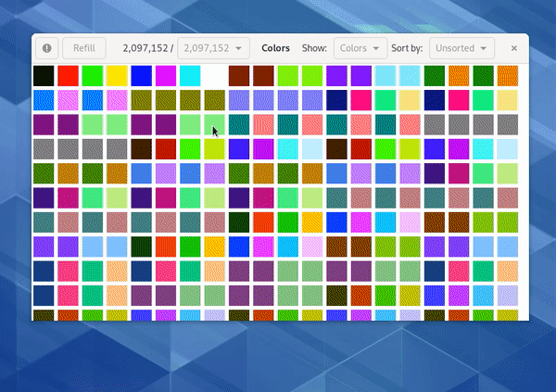The width and height of the screenshot is (556, 392).
Task: Pick the blue swatch left of magenta
Action: (142, 75)
